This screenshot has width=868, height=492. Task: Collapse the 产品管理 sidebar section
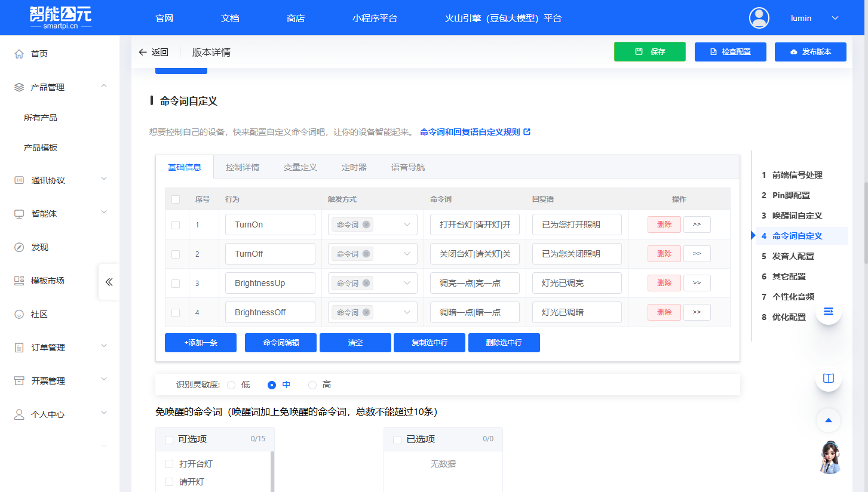tap(103, 86)
